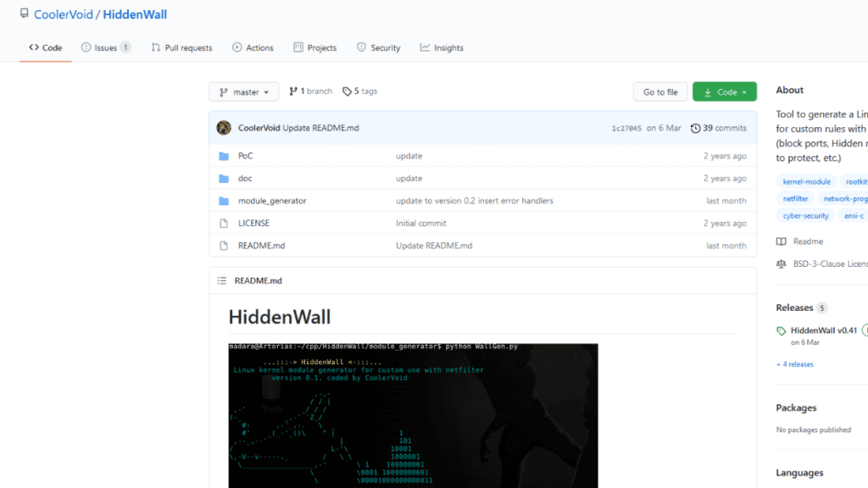Open the terminal screenshot image in README
The width and height of the screenshot is (868, 488).
tap(413, 415)
